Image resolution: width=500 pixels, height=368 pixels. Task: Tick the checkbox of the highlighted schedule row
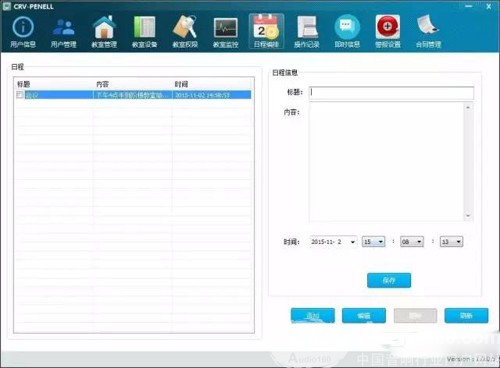(x=20, y=95)
